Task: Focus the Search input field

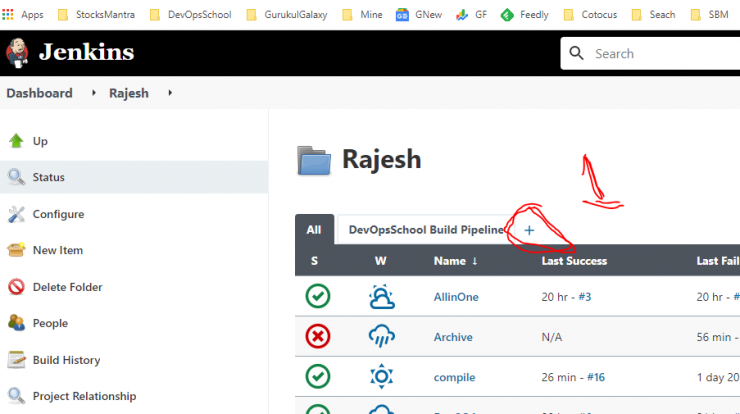Action: click(x=665, y=54)
